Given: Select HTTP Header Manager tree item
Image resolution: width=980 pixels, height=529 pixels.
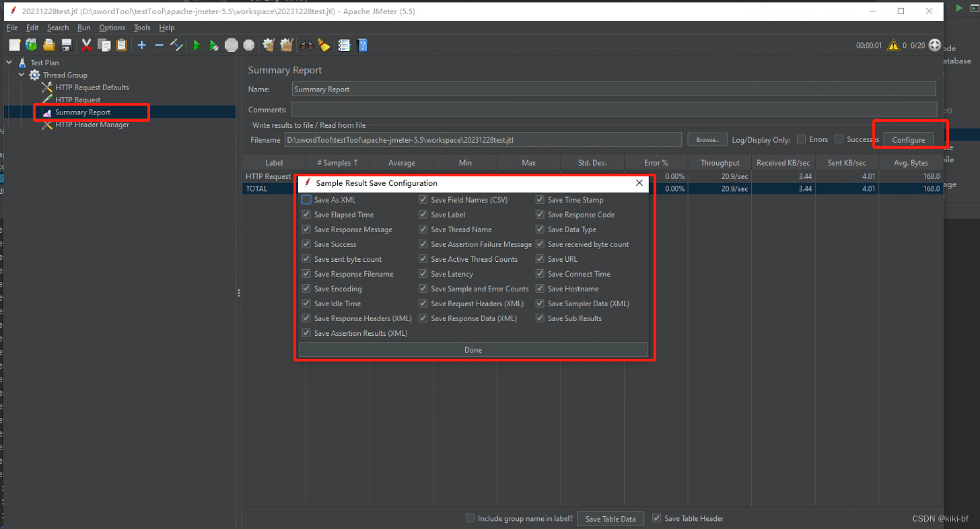Looking at the screenshot, I should pyautogui.click(x=92, y=125).
